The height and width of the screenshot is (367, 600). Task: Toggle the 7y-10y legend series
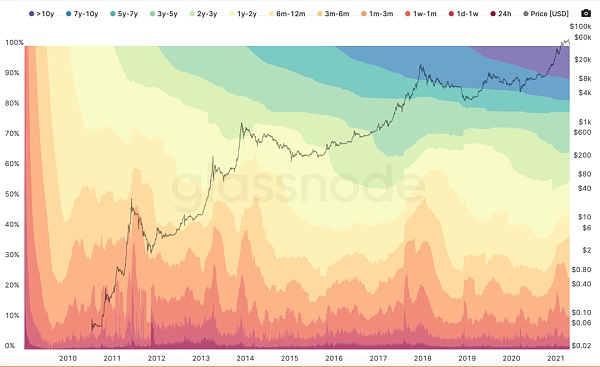point(82,14)
